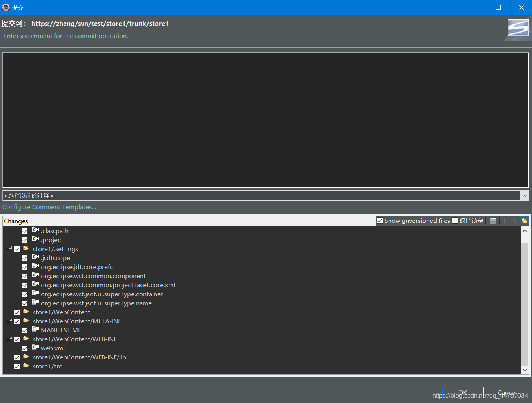The height and width of the screenshot is (403, 532).
Task: Click the WEB-INF/lib folder icon
Action: [26, 357]
